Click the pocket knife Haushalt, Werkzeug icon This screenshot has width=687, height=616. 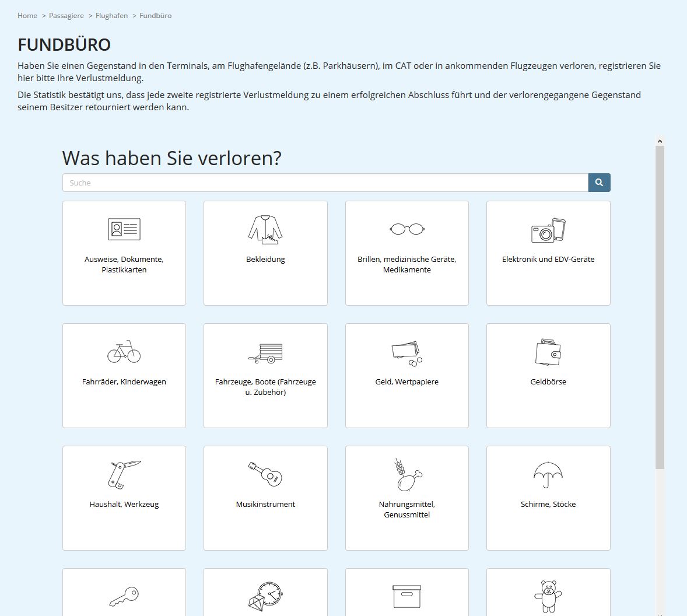(124, 474)
